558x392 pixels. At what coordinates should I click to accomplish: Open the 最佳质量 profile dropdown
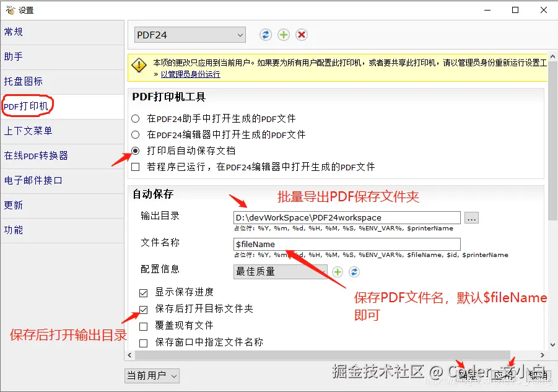[280, 272]
